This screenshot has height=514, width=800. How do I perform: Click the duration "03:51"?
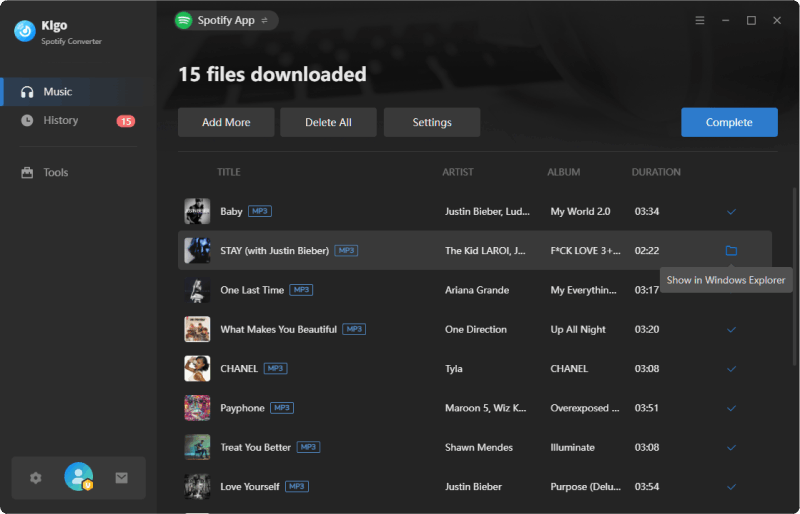click(646, 408)
